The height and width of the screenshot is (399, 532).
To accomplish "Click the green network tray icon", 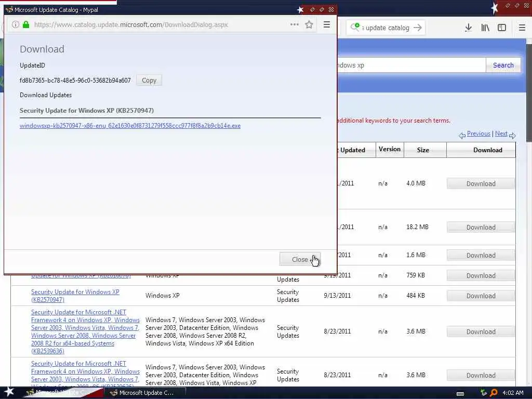I will coord(484,393).
